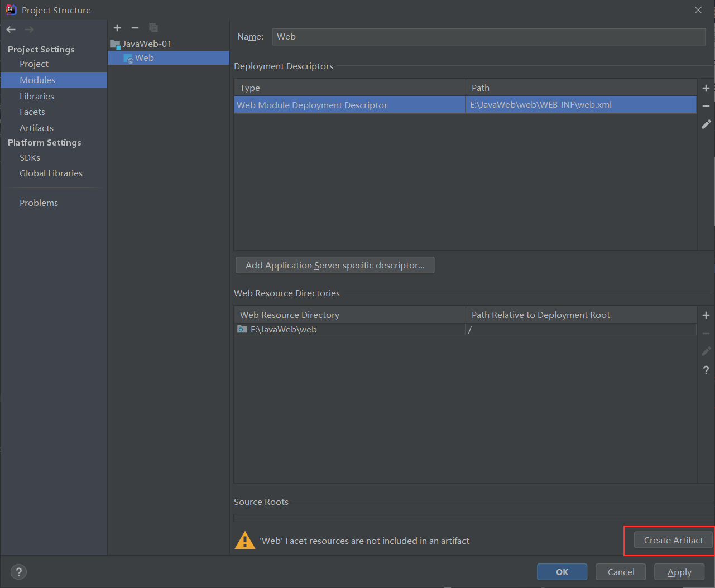Viewport: 715px width, 588px height.
Task: Edit the deployment descriptor with the pencil icon
Action: [x=706, y=124]
